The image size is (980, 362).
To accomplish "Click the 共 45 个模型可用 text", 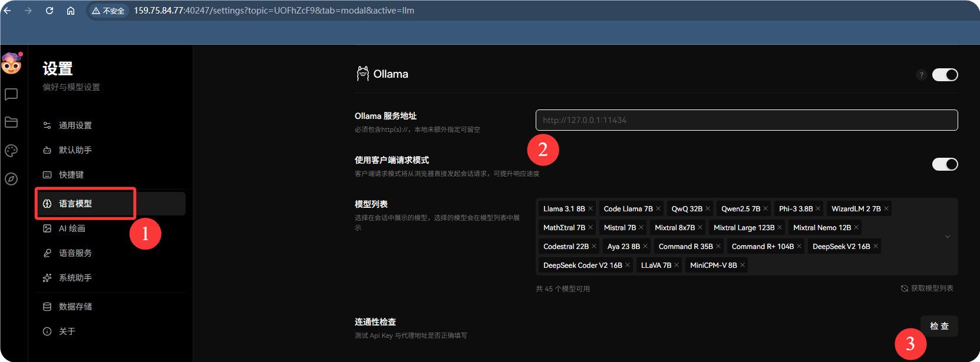I will point(563,289).
